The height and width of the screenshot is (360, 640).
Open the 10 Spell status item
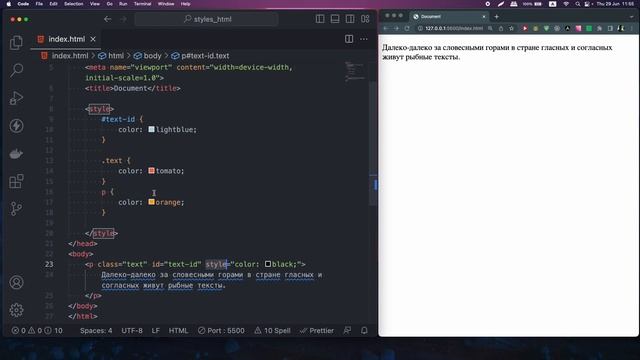[272, 331]
